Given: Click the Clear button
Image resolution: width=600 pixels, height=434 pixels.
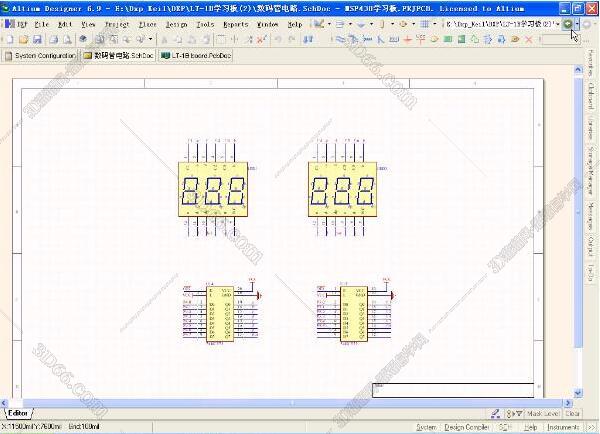Looking at the screenshot, I should [x=573, y=413].
